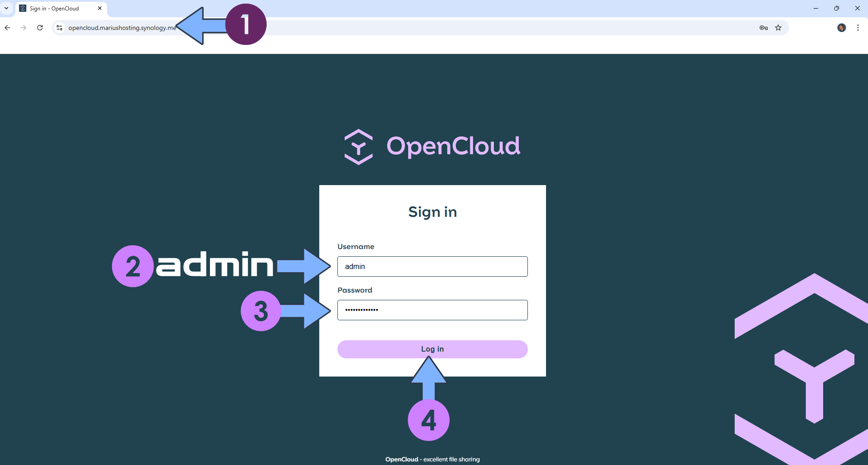
Task: Click the OpenCloud logo on the sign-in page
Action: pos(432,146)
